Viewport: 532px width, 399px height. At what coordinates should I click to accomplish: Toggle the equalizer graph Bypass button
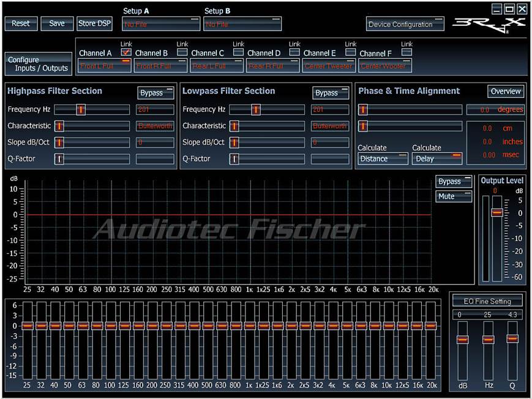pyautogui.click(x=454, y=182)
